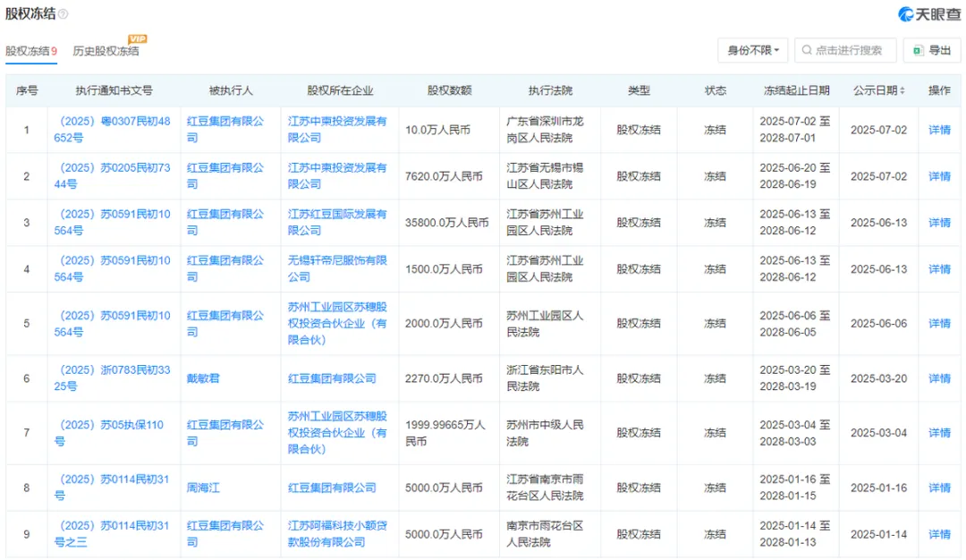Viewport: 966px width, 560px height.
Task: Open 周海江 person link
Action: point(203,488)
